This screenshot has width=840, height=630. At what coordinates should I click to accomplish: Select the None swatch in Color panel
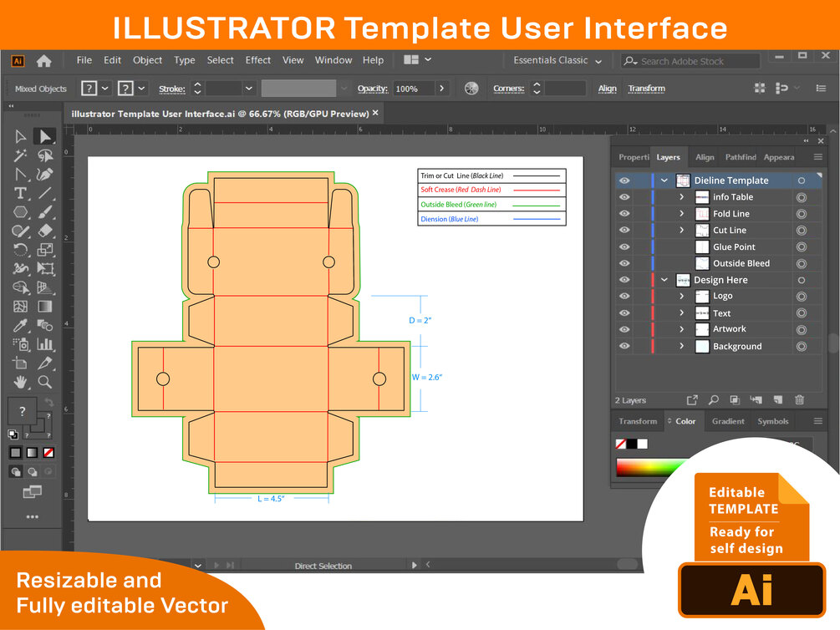point(621,444)
